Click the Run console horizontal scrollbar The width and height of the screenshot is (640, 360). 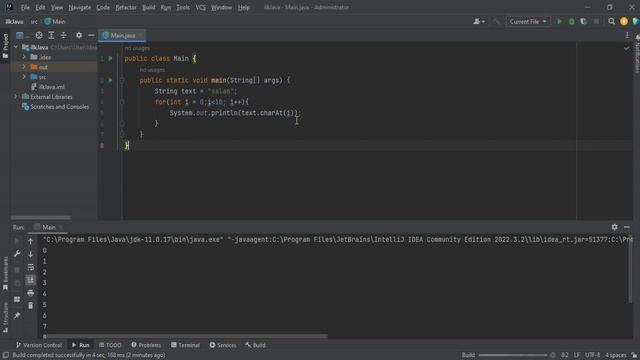point(186,337)
